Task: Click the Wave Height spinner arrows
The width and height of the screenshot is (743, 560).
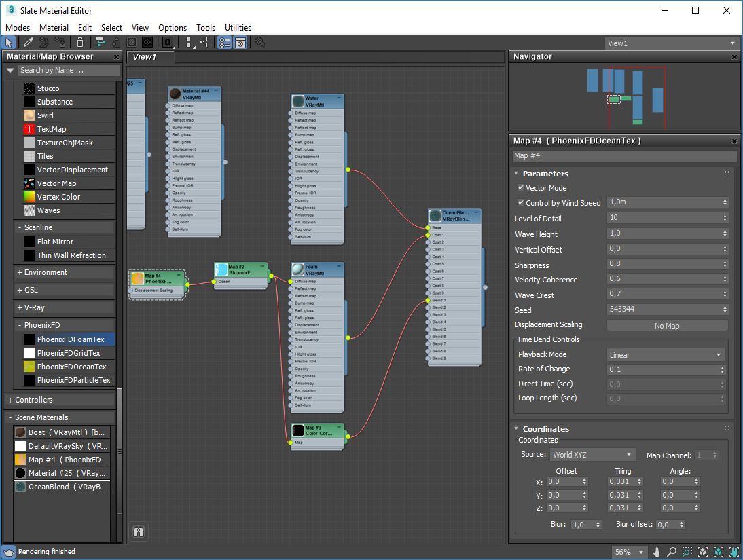Action: pyautogui.click(x=725, y=234)
